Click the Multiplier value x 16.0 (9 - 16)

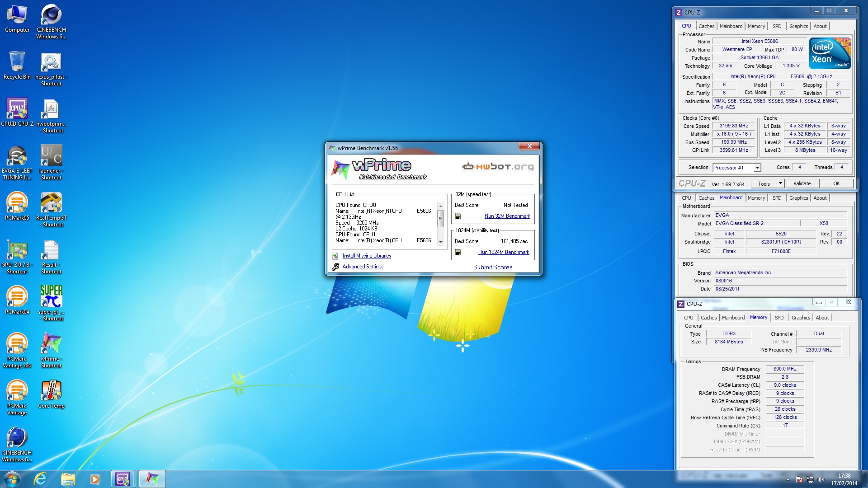point(734,134)
